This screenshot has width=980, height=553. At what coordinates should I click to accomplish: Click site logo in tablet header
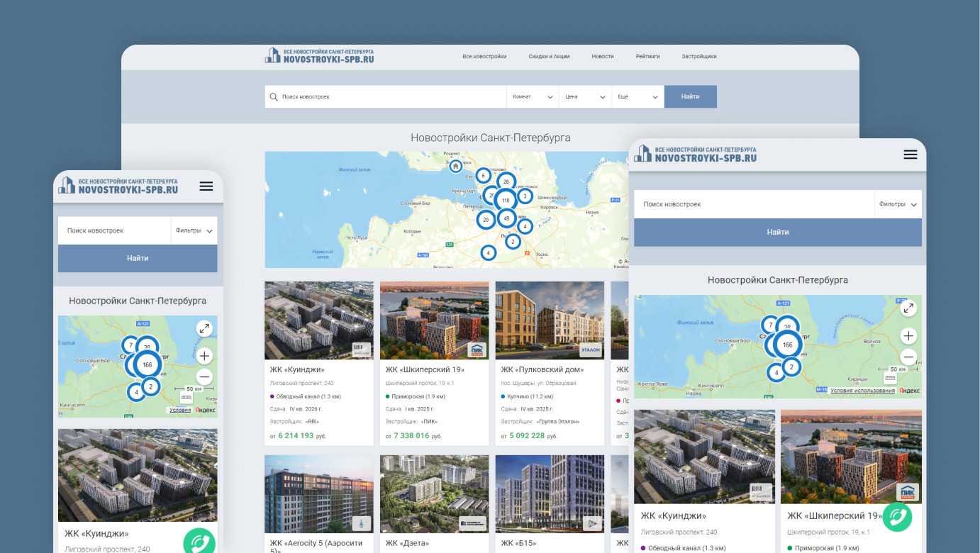pyautogui.click(x=695, y=154)
